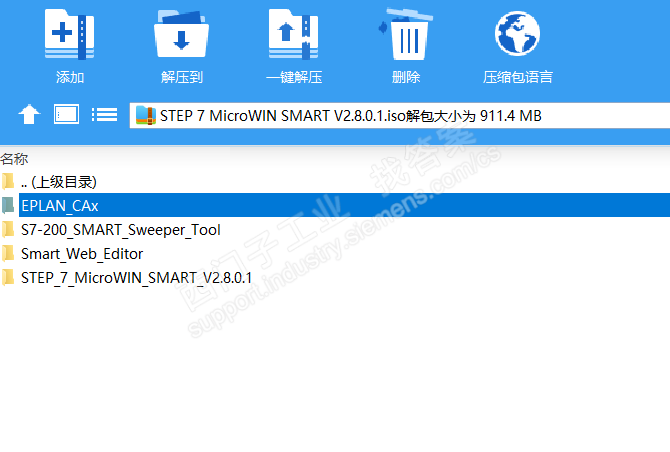Click the 删除 text label
Screen dimensions: 670x452
(x=406, y=77)
